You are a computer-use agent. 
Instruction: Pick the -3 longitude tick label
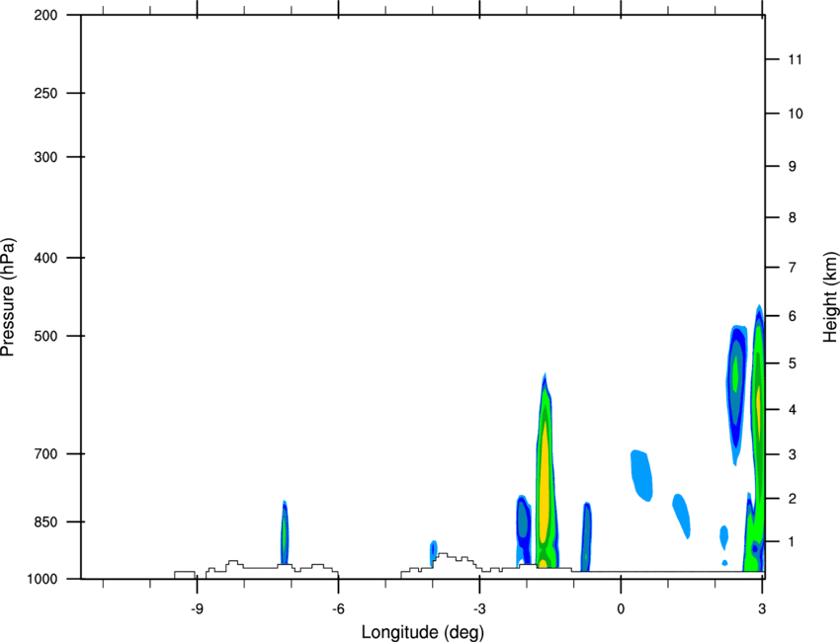479,608
